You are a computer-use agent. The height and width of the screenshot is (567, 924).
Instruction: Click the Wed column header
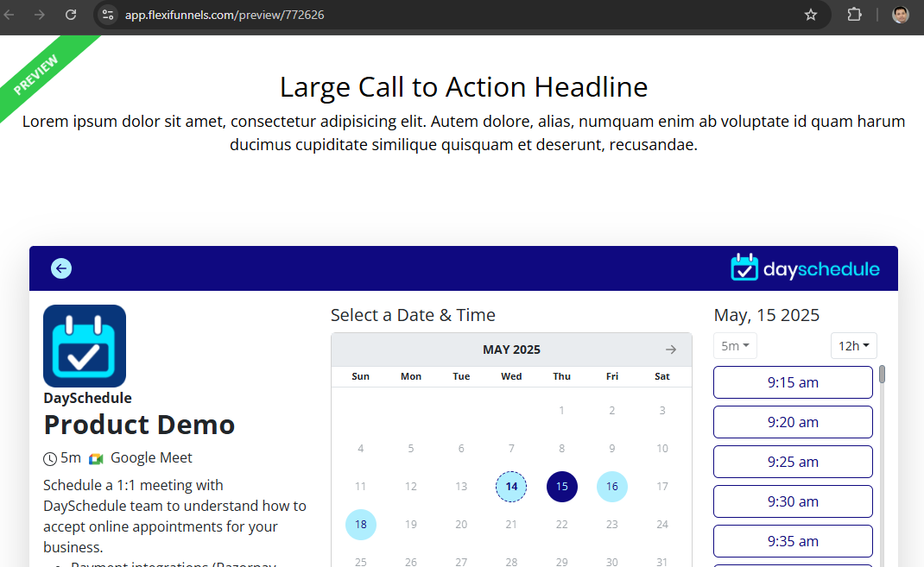[x=511, y=376]
